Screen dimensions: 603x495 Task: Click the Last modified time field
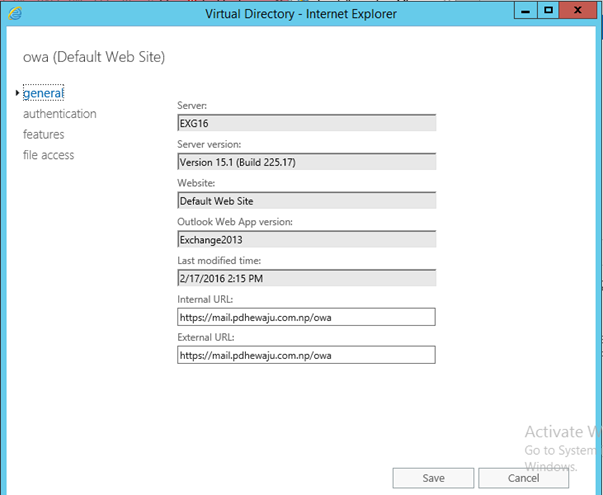[x=305, y=278]
